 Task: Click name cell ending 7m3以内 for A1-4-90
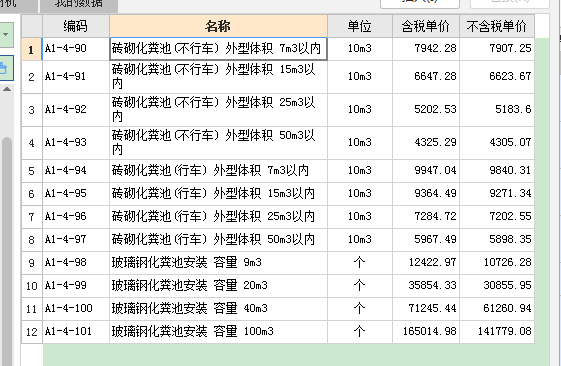218,49
